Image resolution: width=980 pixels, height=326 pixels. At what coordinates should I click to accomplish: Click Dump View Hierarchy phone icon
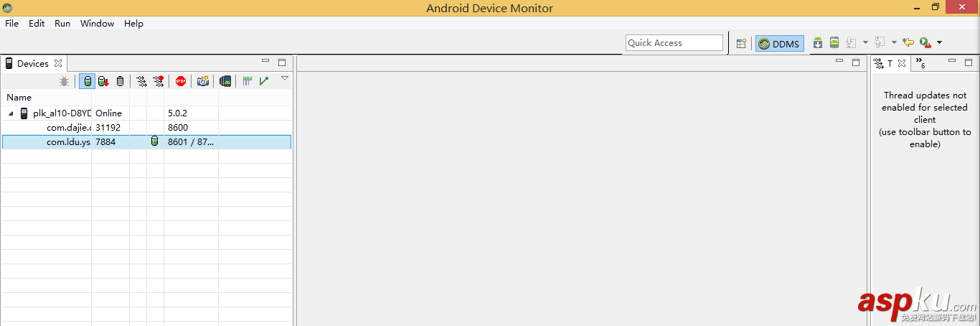(225, 81)
